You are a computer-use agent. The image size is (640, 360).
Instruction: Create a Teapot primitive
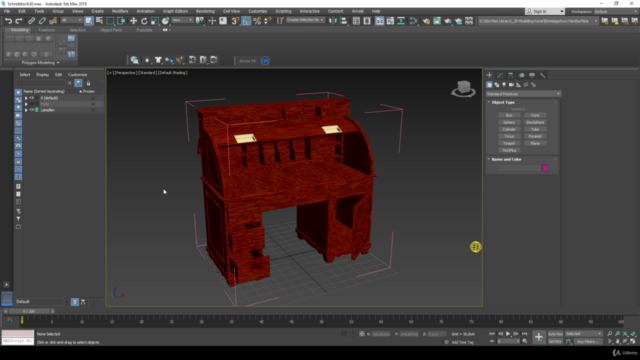[509, 143]
